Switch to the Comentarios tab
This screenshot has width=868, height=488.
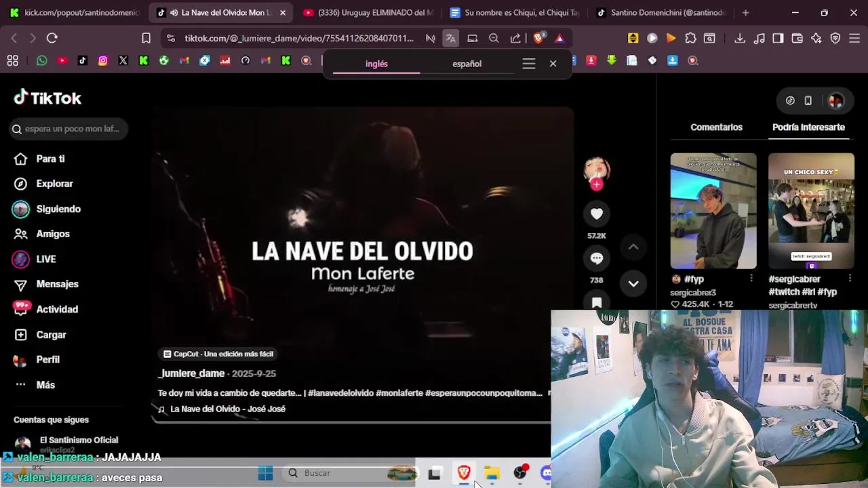(x=716, y=127)
